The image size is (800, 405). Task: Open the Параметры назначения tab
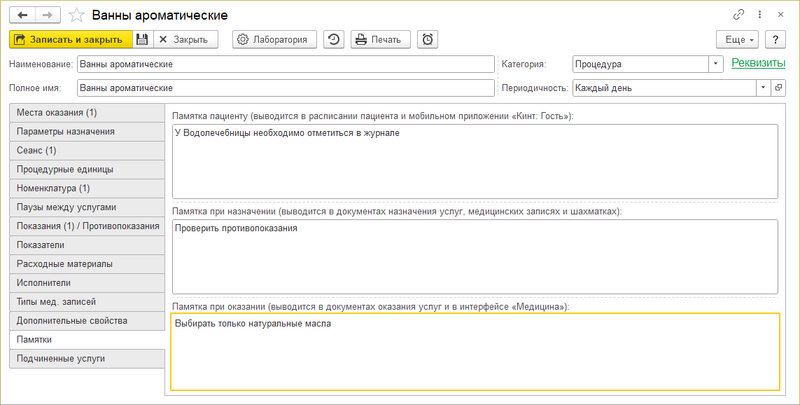tap(87, 132)
